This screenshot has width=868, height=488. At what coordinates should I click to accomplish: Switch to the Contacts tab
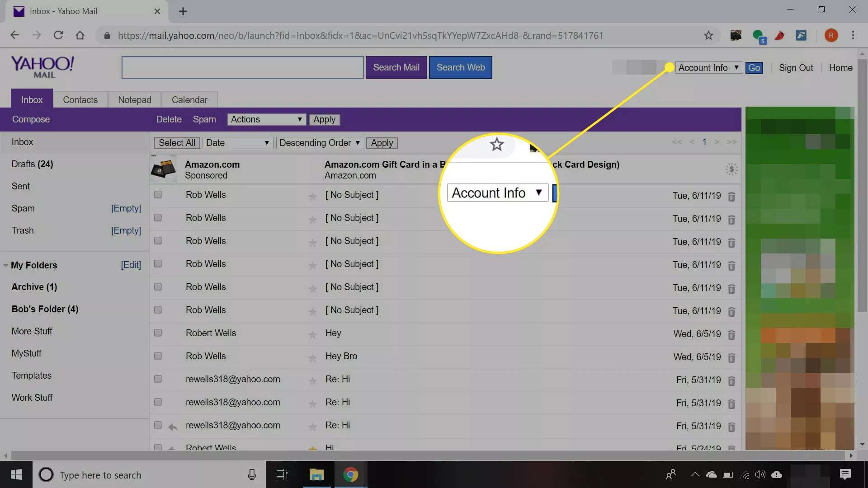80,99
